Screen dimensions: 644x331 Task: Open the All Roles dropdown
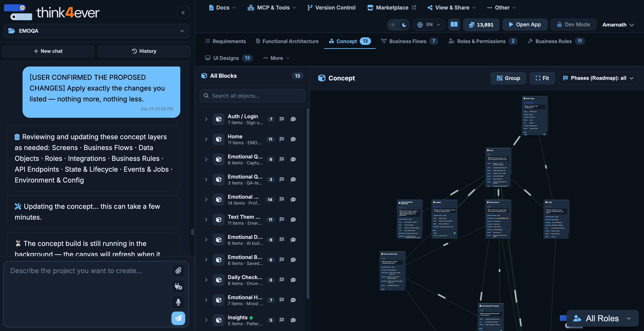(x=603, y=318)
